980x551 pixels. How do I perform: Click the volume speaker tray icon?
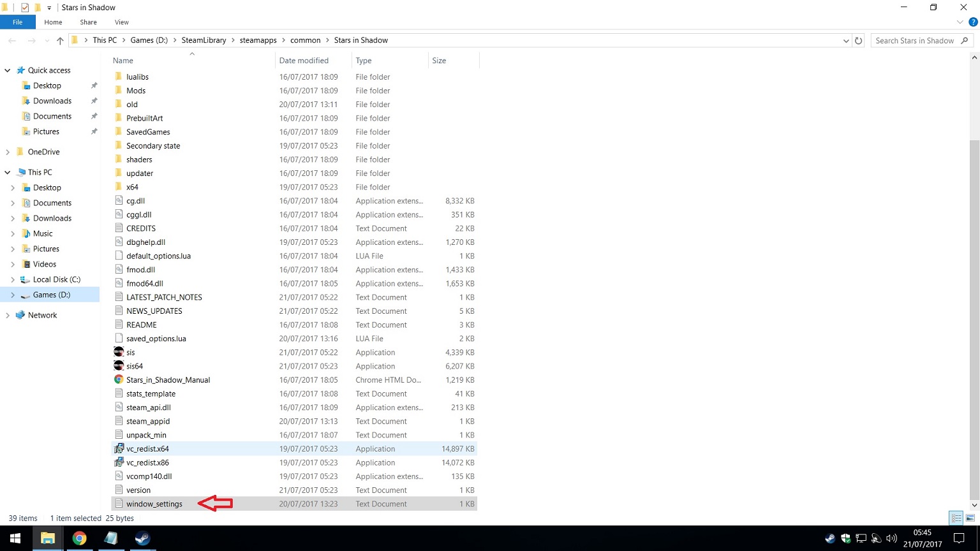click(891, 538)
